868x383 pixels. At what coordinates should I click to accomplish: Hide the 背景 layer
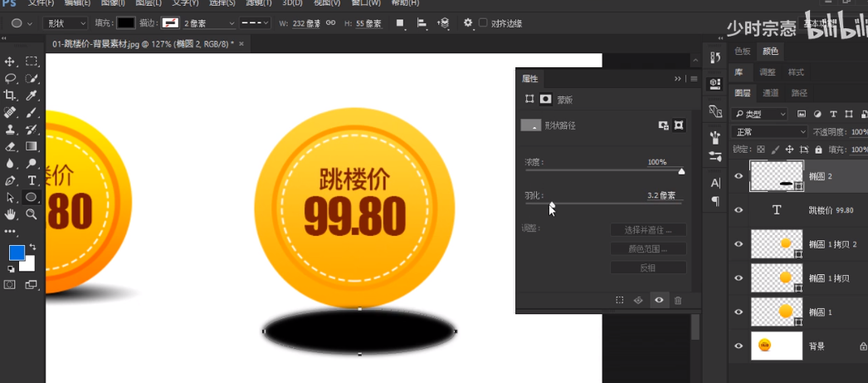coord(738,346)
